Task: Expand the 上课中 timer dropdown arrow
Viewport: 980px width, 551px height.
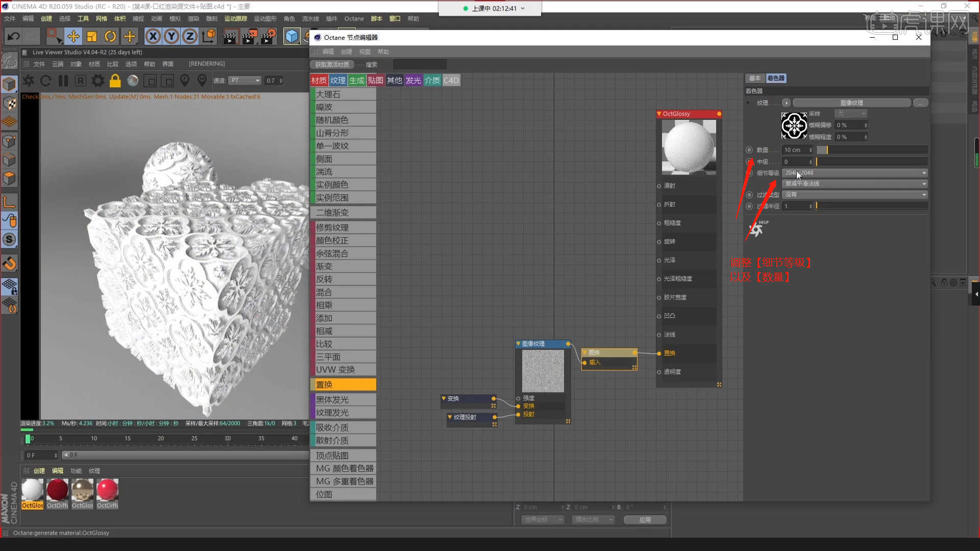Action: 523,9
